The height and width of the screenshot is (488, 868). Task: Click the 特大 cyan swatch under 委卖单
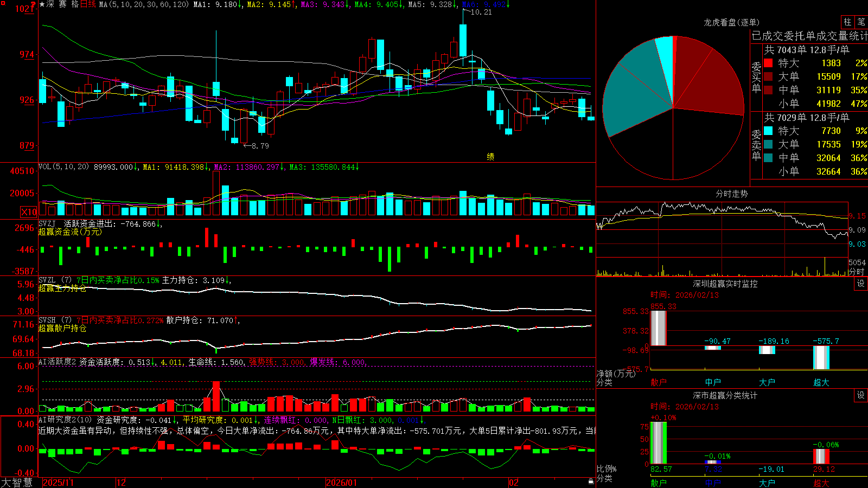click(768, 131)
